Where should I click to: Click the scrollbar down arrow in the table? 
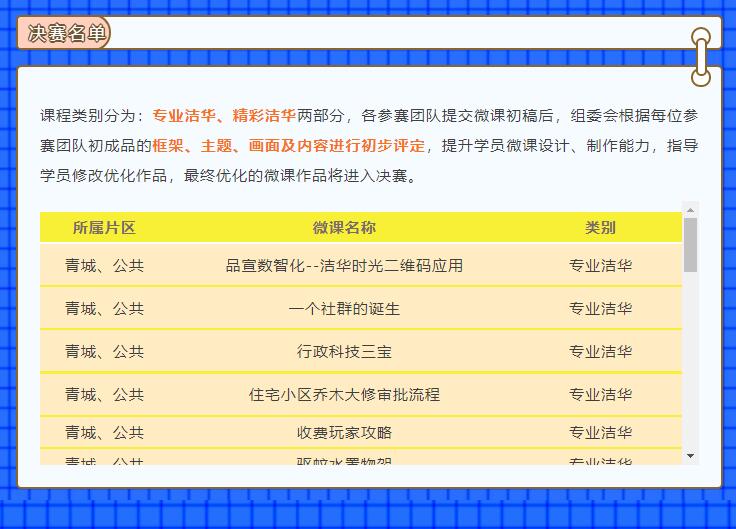click(690, 456)
